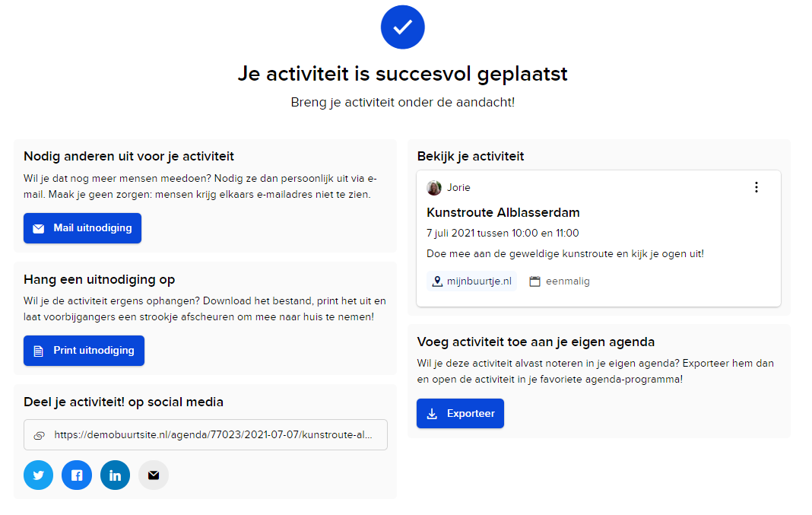Click the location pin icon

pos(437,281)
